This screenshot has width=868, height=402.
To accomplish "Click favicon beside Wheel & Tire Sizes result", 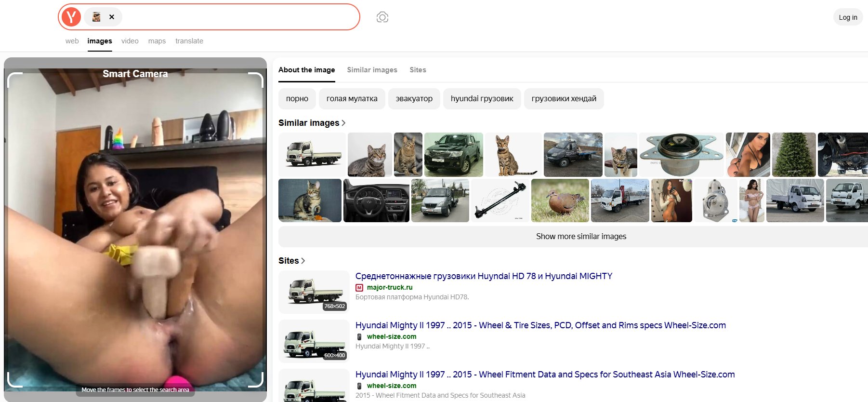I will coord(359,337).
